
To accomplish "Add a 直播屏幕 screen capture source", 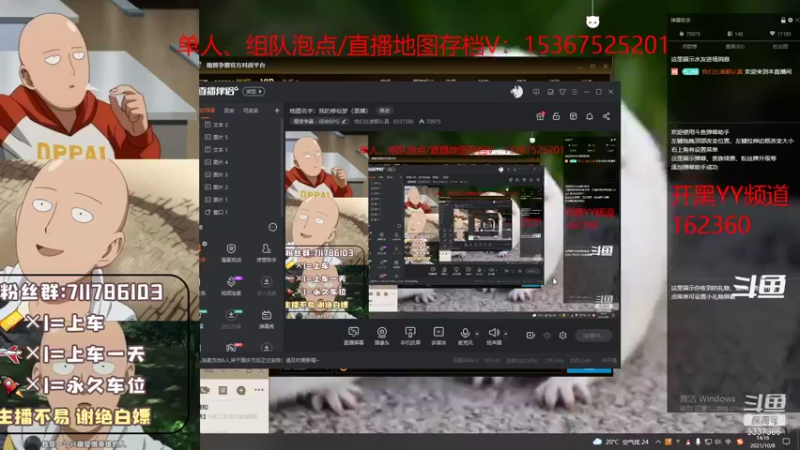I will point(354,335).
